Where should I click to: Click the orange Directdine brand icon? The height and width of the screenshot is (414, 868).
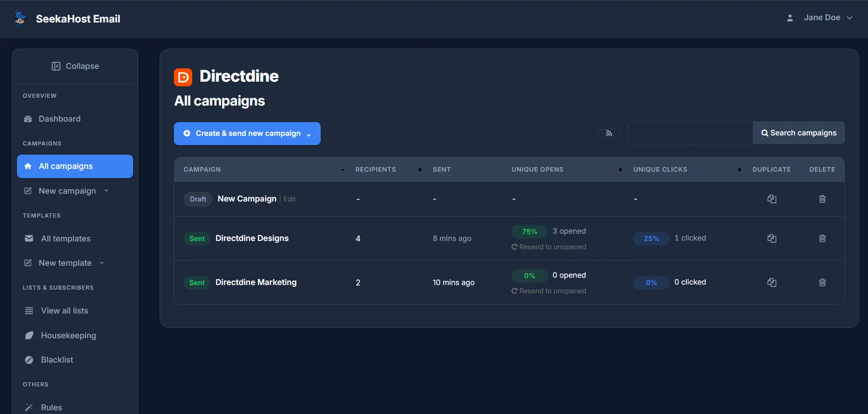click(183, 77)
